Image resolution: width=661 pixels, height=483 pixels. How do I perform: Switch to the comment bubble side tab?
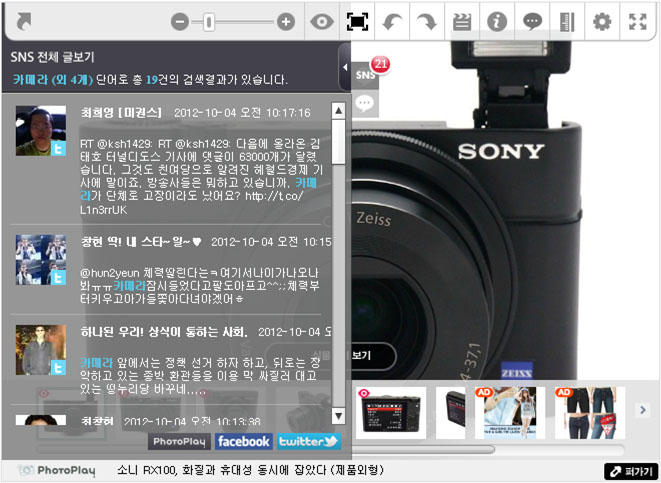[x=366, y=102]
